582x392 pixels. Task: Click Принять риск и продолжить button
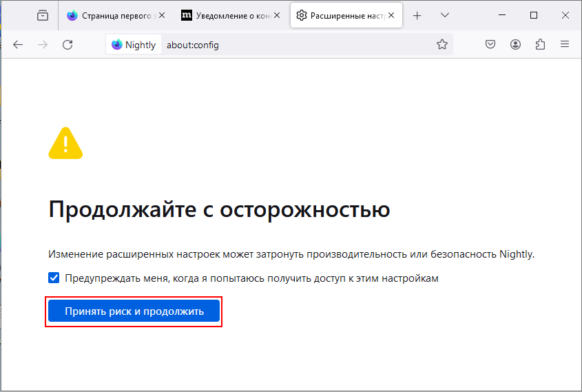134,311
